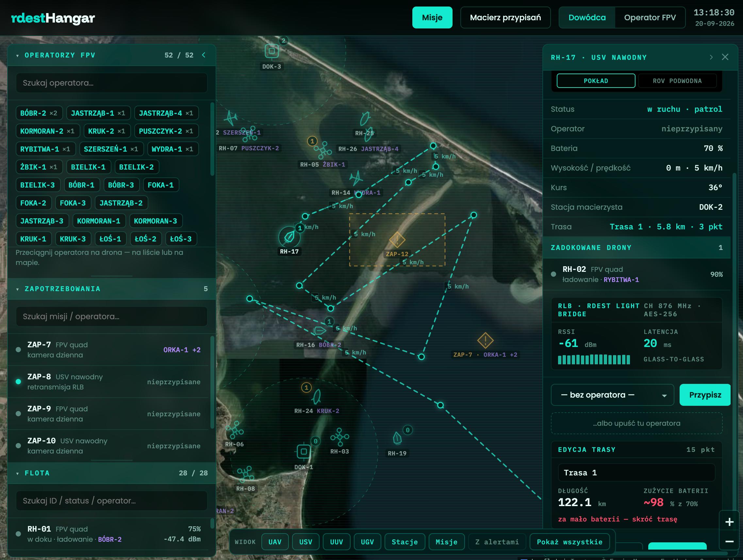This screenshot has width=743, height=560.
Task: Open the bez operatora dropdown
Action: (612, 395)
